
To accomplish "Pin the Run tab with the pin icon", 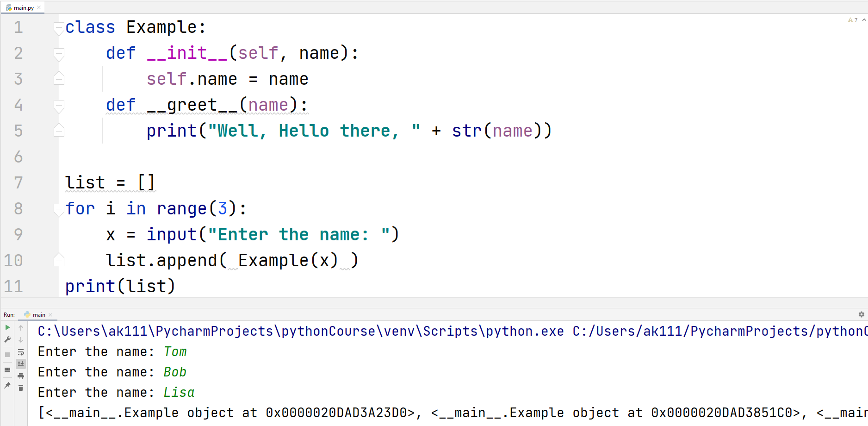I will (x=7, y=385).
